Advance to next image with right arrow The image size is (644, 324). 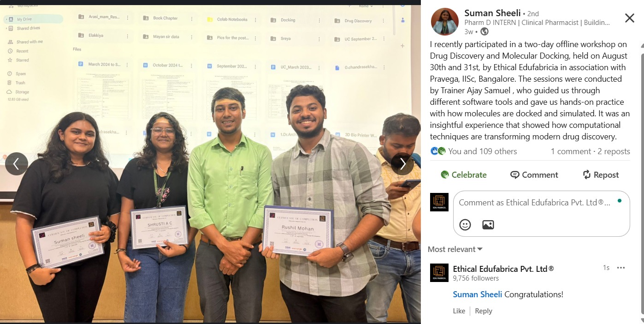click(x=402, y=163)
